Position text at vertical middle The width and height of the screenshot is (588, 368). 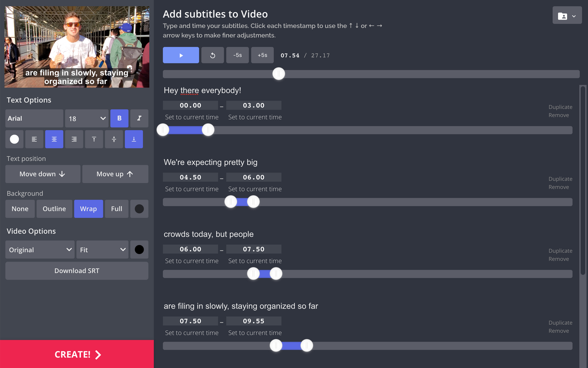(x=114, y=139)
